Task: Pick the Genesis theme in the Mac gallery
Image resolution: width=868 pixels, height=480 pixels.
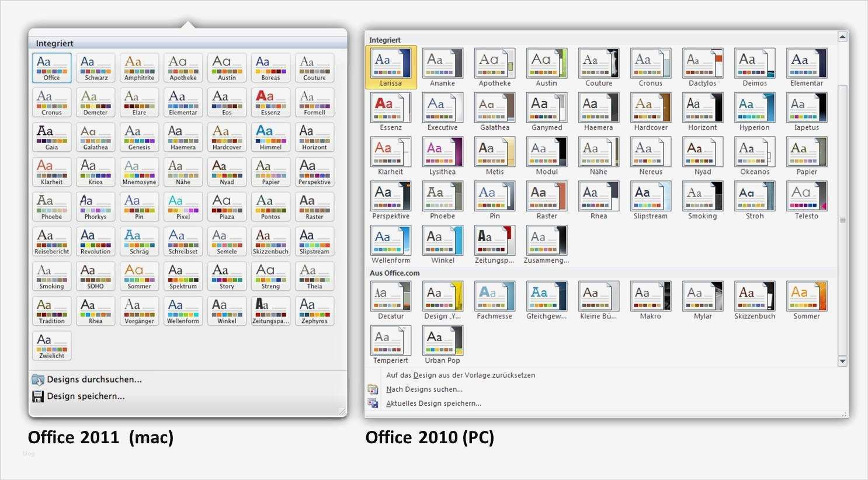Action: (140, 137)
